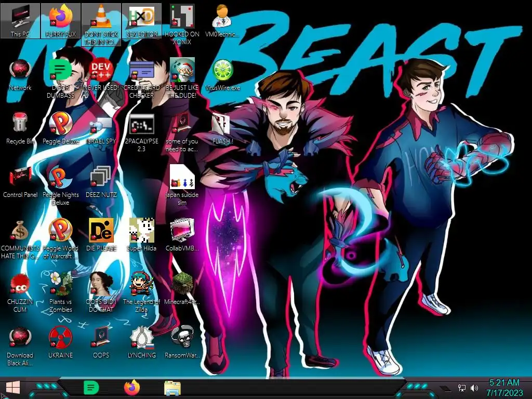Launch the Peggle World of Warcraft shortcut
This screenshot has height=399, width=532.
[61, 239]
